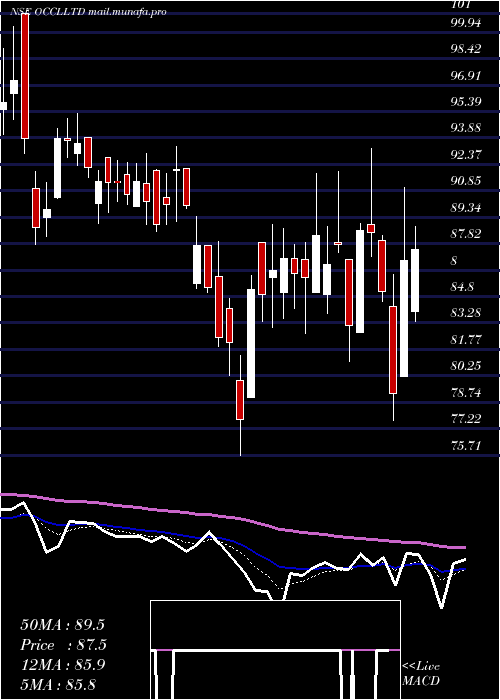The width and height of the screenshot is (500, 700).
Task: Click the 80.25 price axis label
Action: pyautogui.click(x=466, y=366)
